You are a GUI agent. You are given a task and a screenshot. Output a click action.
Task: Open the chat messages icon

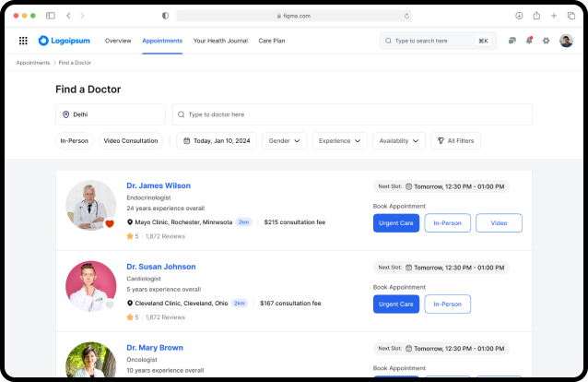coord(512,41)
